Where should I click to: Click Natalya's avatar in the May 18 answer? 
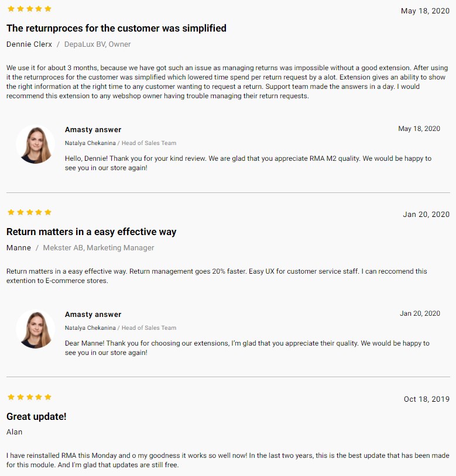click(36, 144)
